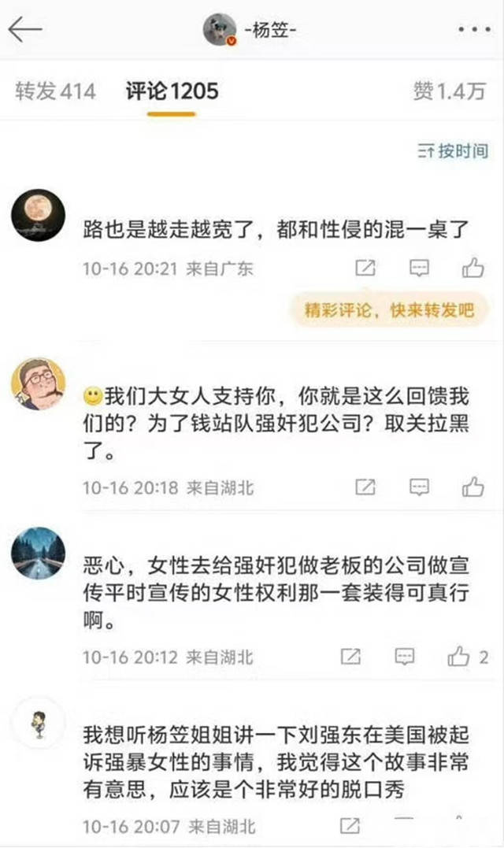Open the moon avatar commenter's profile
Viewport: 504px width, 848px height.
(x=38, y=215)
